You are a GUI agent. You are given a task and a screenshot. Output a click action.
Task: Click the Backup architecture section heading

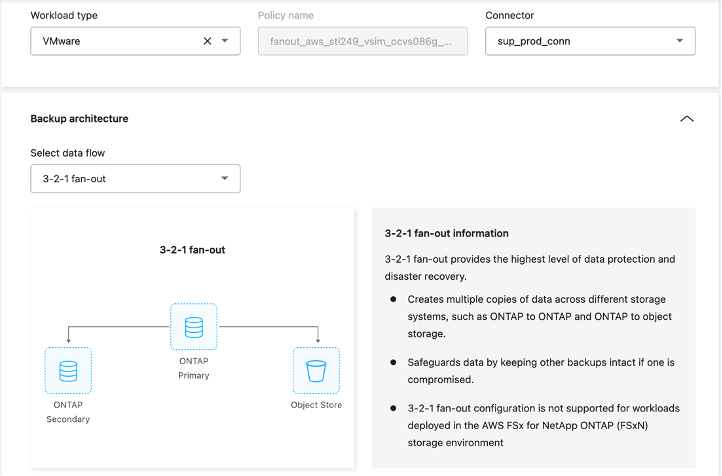click(x=79, y=119)
